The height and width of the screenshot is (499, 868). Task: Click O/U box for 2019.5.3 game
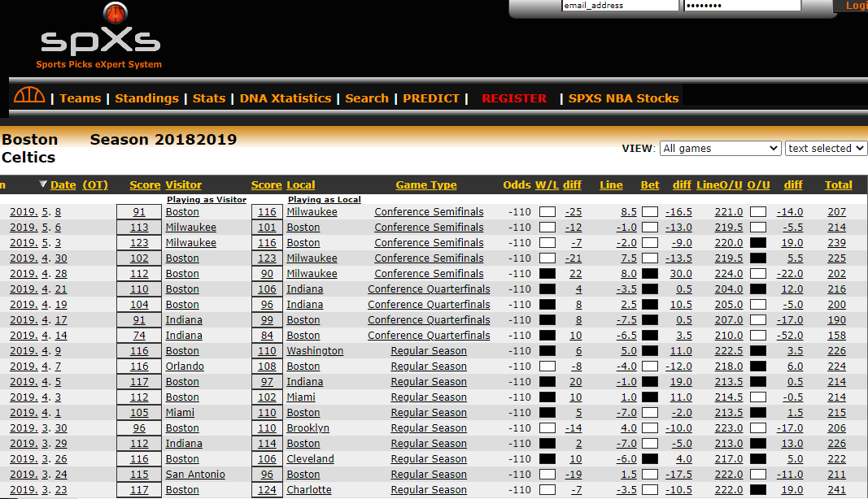coord(758,243)
